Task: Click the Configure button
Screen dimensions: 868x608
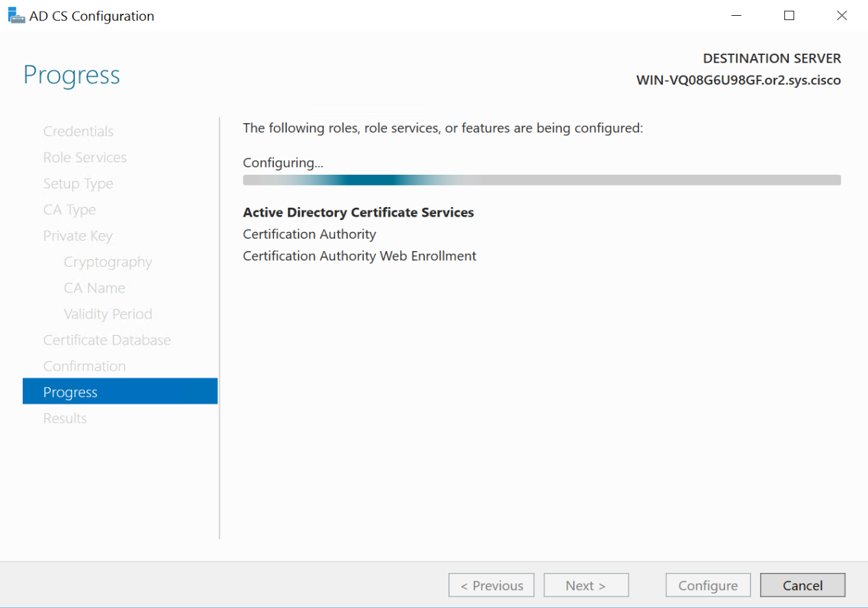Action: click(708, 585)
